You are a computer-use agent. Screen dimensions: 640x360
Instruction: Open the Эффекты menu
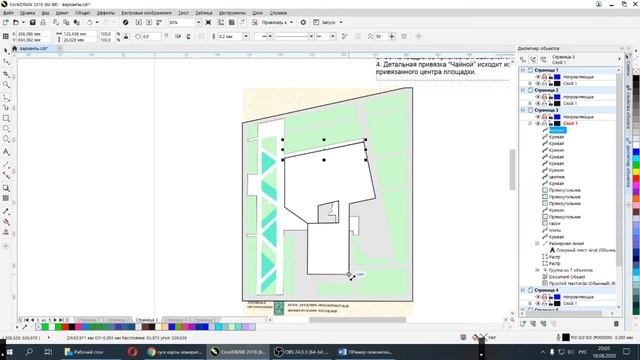click(106, 13)
